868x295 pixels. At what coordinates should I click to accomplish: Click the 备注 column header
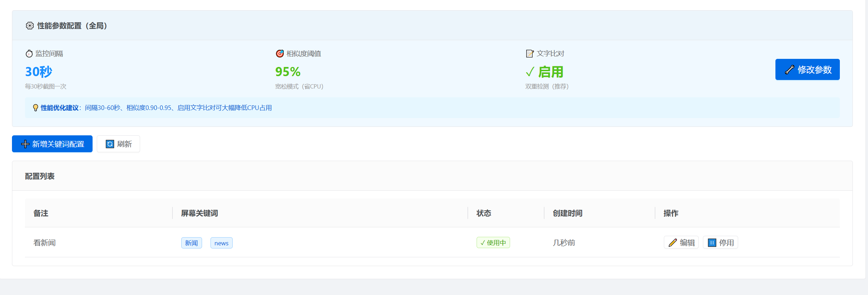(41, 213)
